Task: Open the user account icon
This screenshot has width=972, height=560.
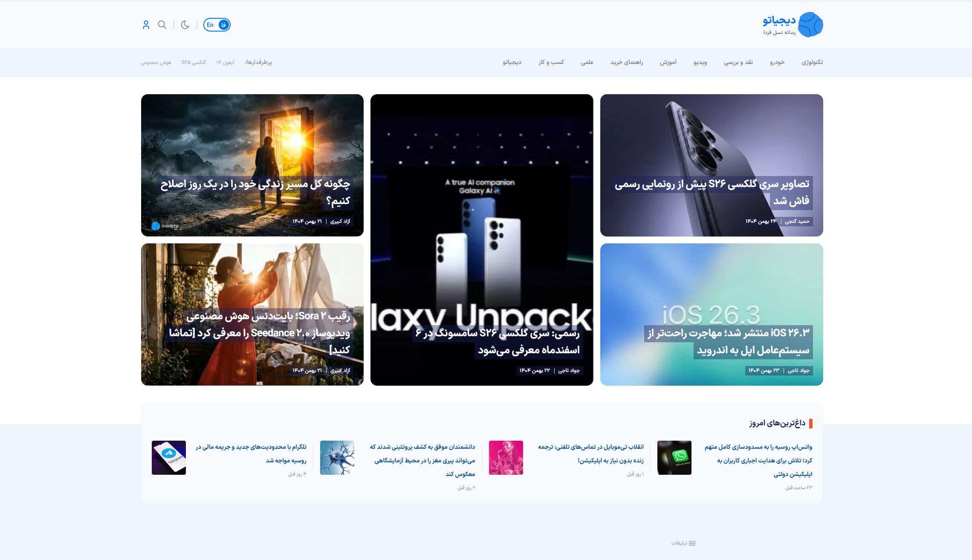Action: [x=146, y=25]
